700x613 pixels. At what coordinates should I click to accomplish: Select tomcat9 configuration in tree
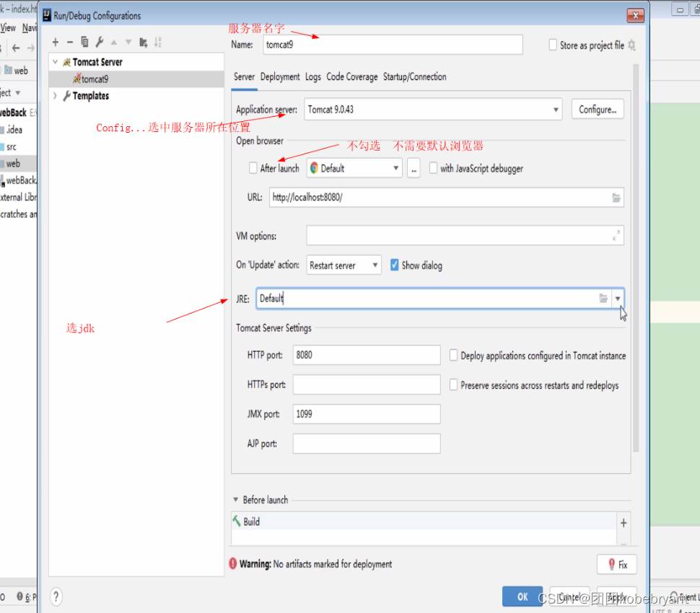[136, 79]
